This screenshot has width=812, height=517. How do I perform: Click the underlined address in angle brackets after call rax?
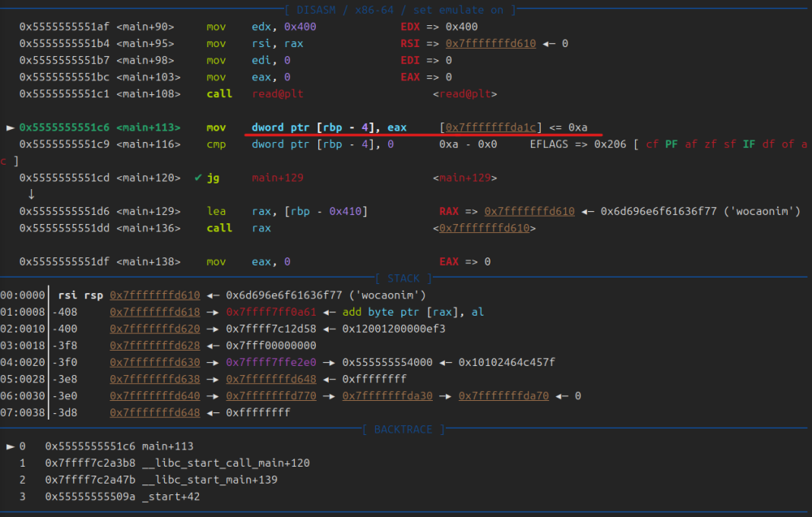[486, 228]
